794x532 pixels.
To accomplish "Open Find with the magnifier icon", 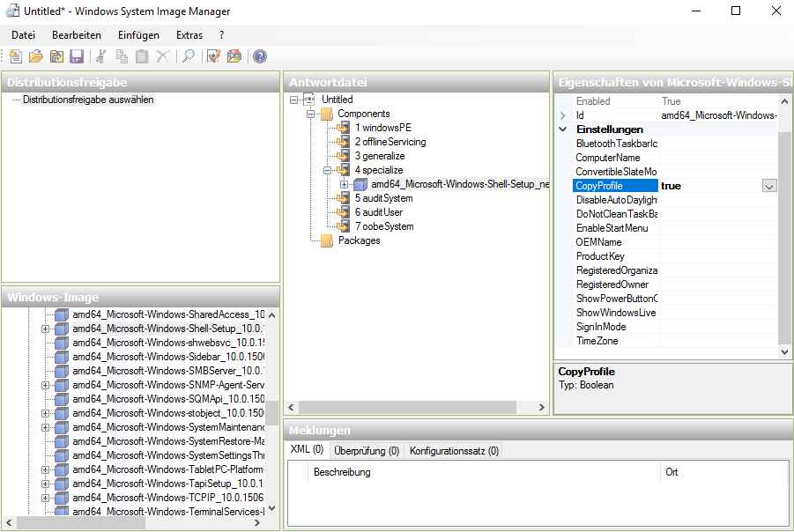I will (x=189, y=56).
